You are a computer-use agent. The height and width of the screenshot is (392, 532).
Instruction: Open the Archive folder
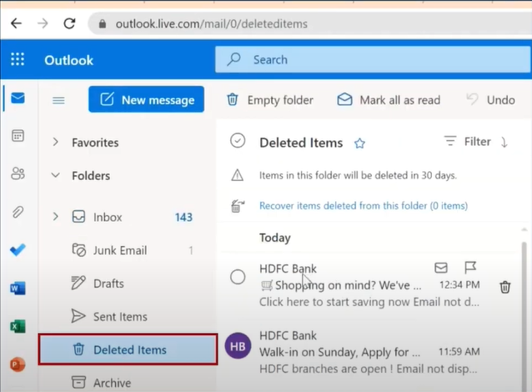coord(128,383)
